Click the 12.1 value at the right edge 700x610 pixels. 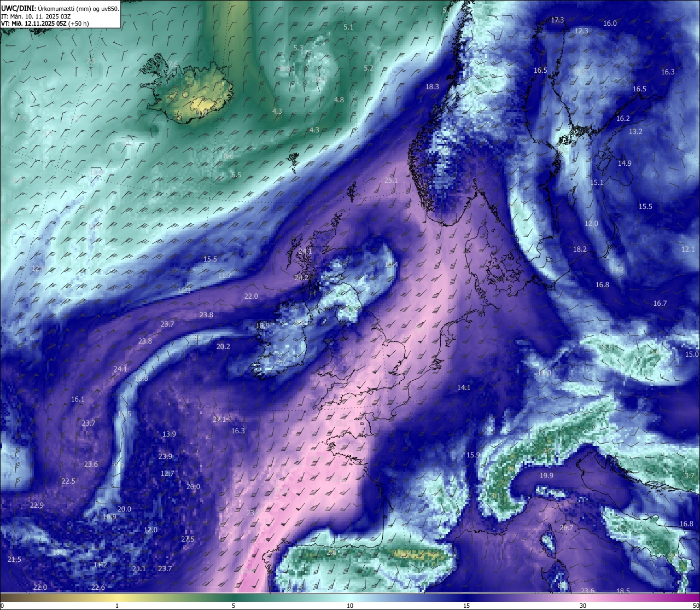[x=688, y=249]
